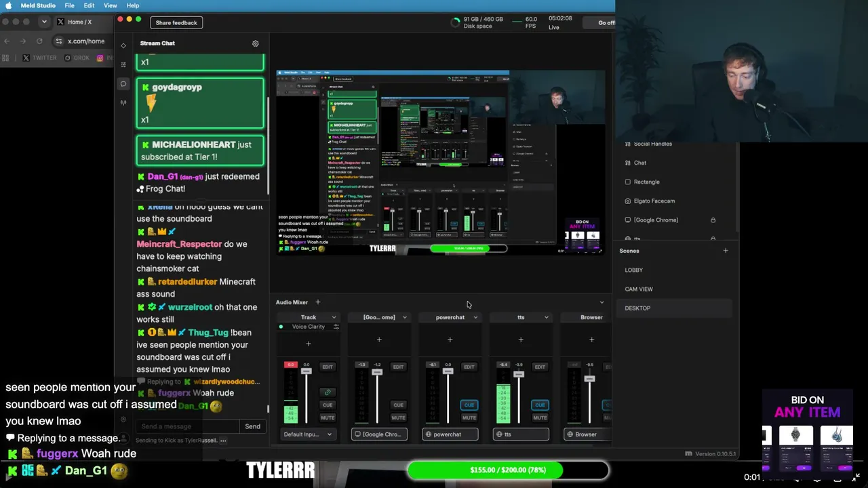The width and height of the screenshot is (868, 488).
Task: Switch to the Home / X Chrome tab
Action: pyautogui.click(x=80, y=22)
